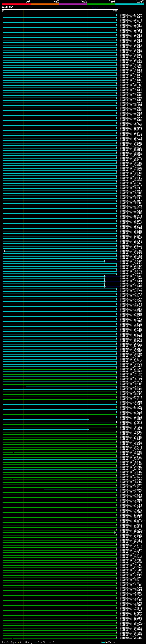This screenshot has height=644, width=146.
Task: Select hit label UniRef100_P12782
Action: (x=131, y=65)
